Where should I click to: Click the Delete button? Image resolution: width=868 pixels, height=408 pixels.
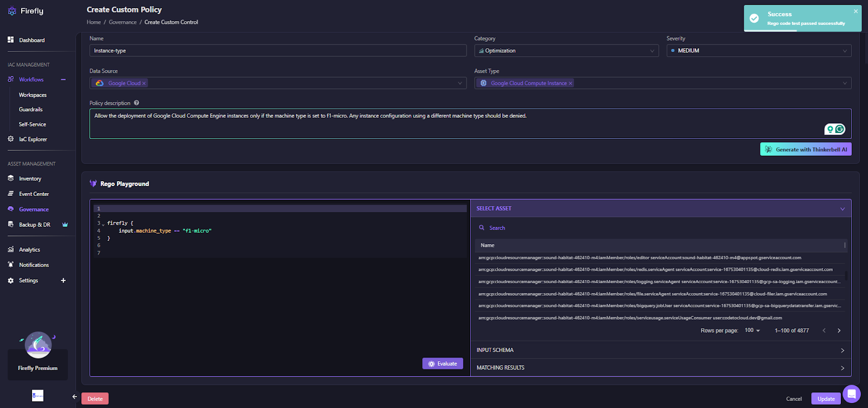(95, 399)
